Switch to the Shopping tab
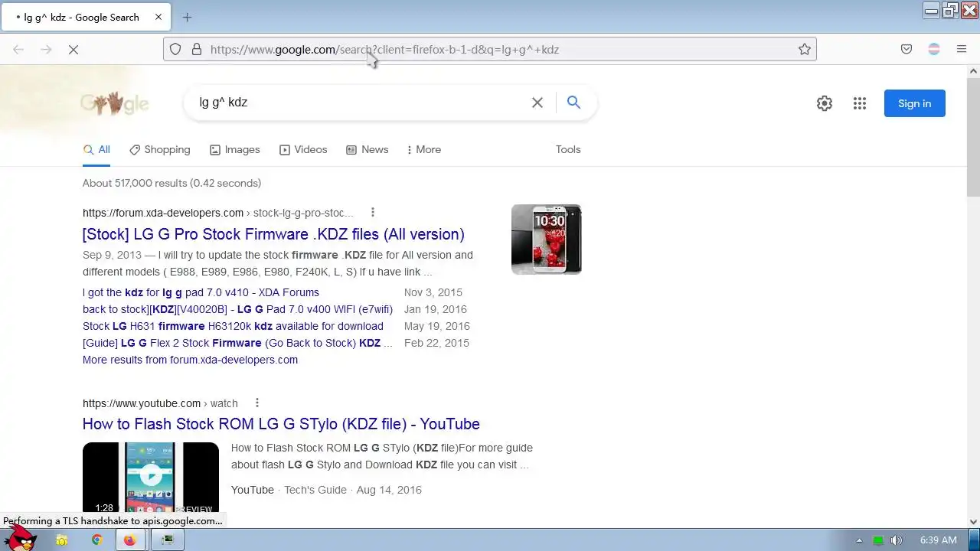This screenshot has height=551, width=980. pos(160,149)
